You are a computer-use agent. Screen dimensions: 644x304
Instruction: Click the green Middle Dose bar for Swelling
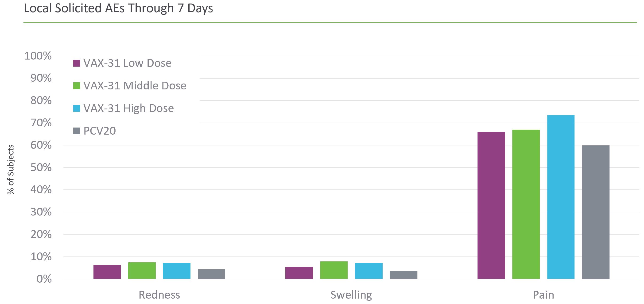coord(334,270)
